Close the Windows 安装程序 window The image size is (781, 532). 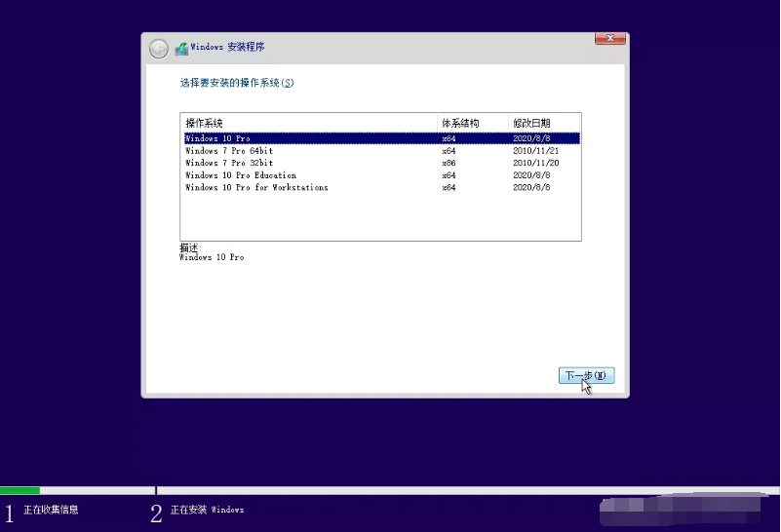[x=610, y=38]
